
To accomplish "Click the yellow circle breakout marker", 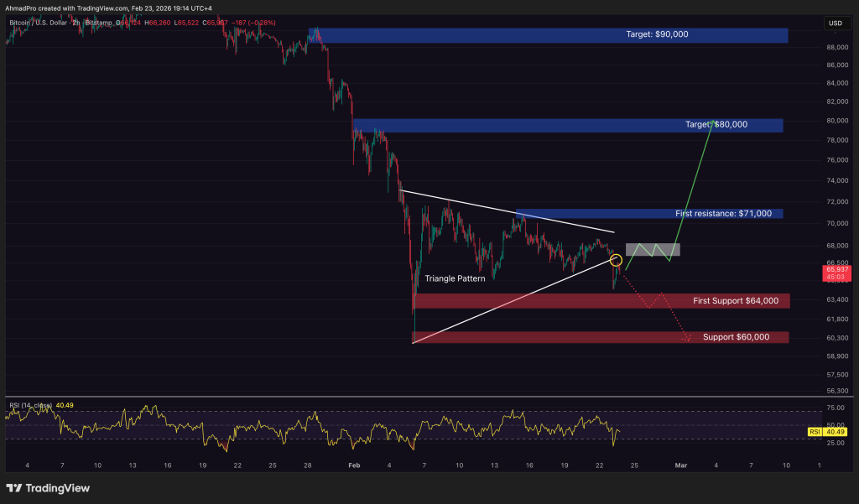I will (617, 261).
